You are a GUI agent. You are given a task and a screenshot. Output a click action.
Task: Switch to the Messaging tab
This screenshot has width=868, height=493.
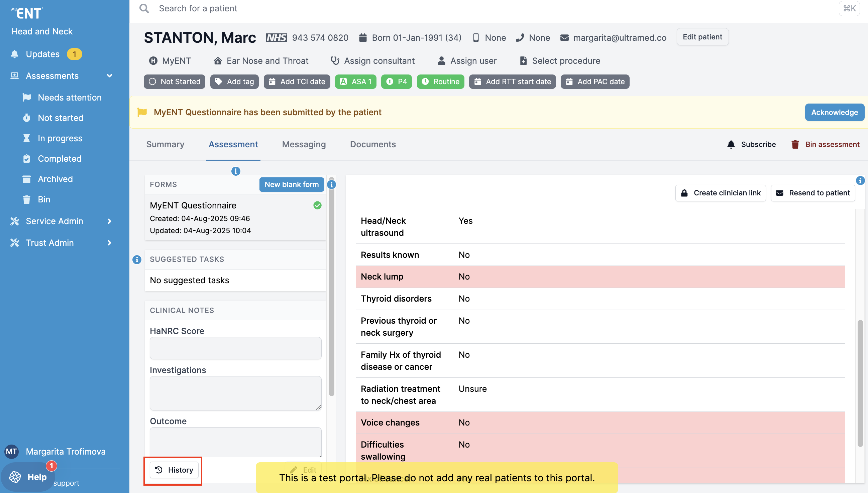pos(304,145)
